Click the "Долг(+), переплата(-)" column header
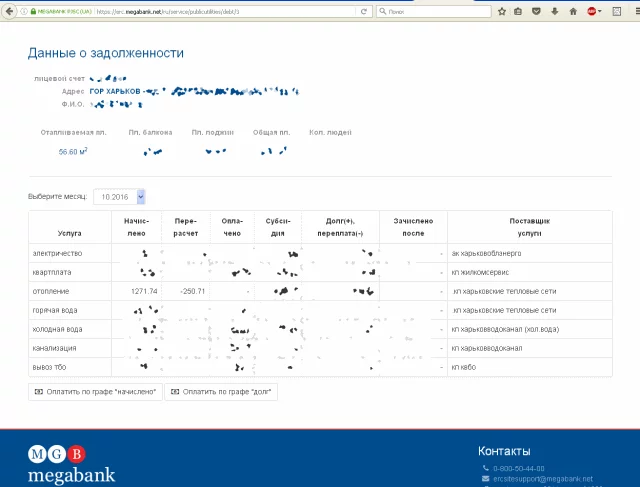This screenshot has width=640, height=487. 340,227
